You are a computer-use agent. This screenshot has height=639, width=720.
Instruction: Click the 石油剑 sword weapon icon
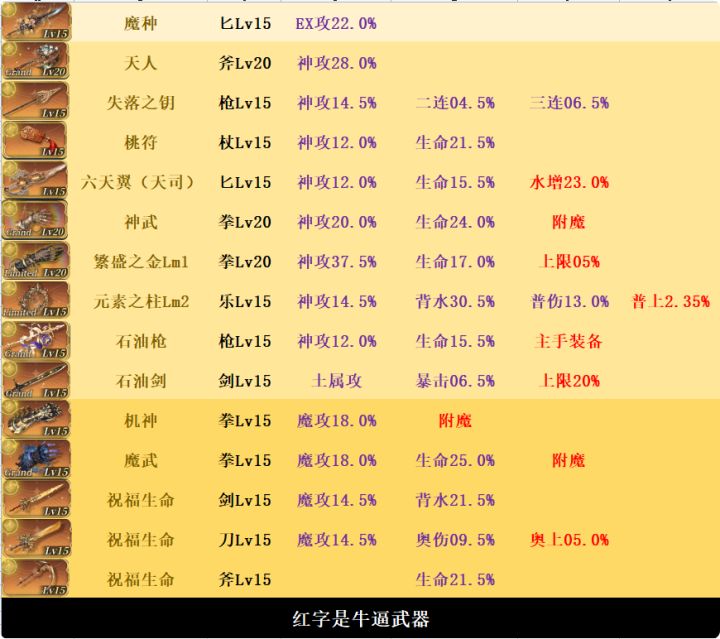coord(35,379)
